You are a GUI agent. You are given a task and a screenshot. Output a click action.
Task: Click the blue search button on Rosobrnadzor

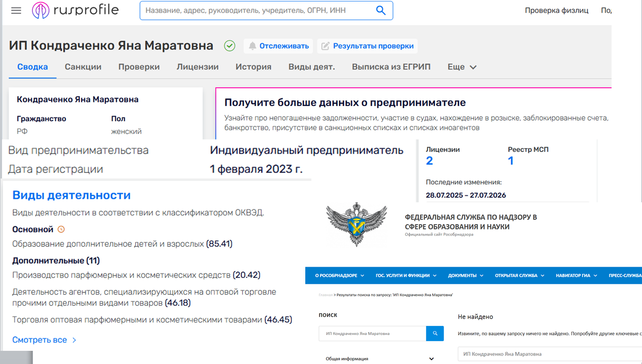coord(435,334)
